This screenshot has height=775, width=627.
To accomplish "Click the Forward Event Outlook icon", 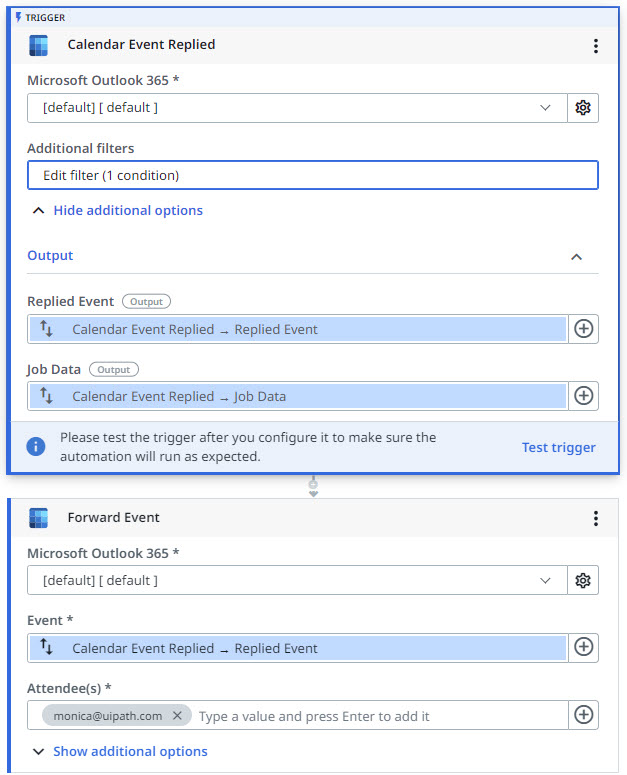I will click(39, 518).
